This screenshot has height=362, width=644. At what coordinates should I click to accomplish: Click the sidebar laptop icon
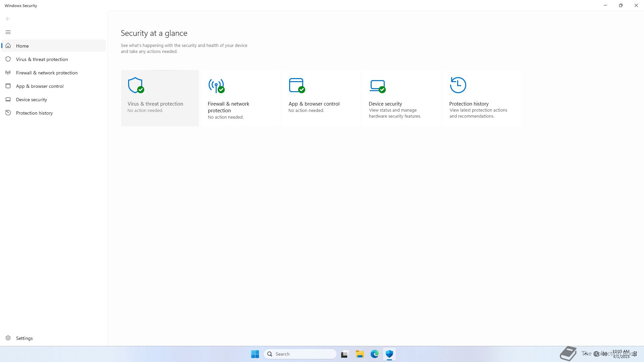[x=8, y=100]
